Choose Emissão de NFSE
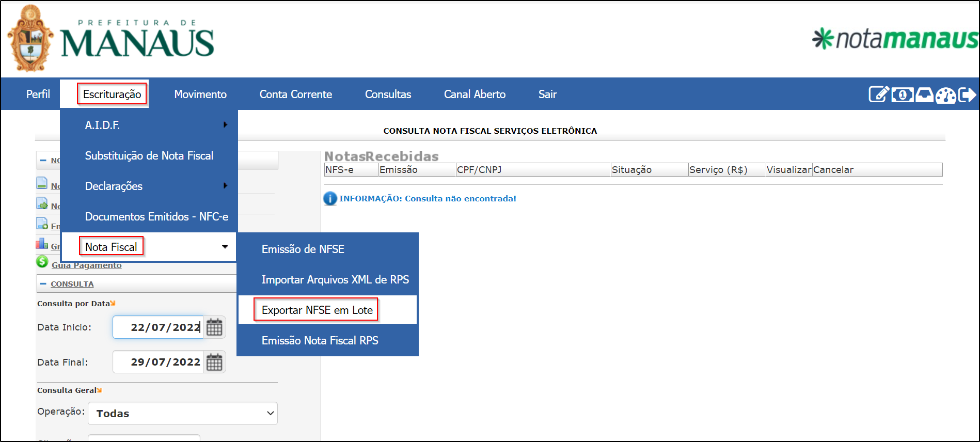 point(303,249)
